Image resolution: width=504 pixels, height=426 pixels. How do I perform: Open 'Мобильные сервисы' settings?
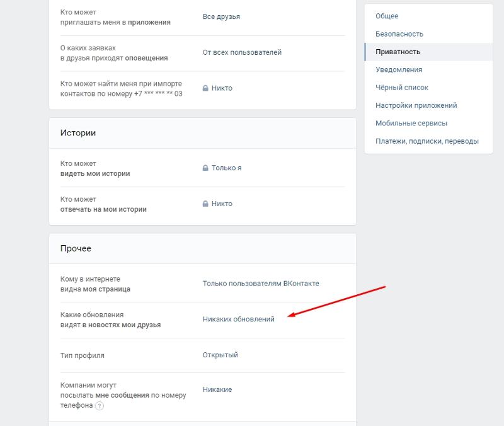409,123
